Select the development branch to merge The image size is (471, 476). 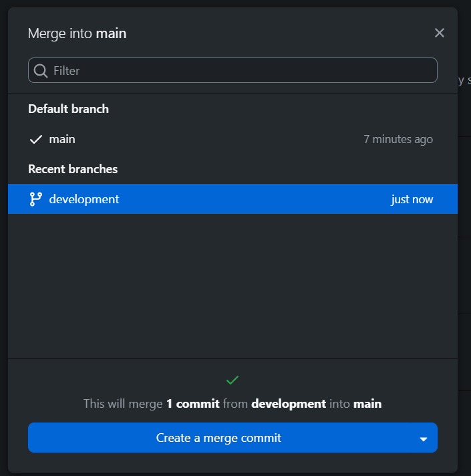[x=232, y=199]
